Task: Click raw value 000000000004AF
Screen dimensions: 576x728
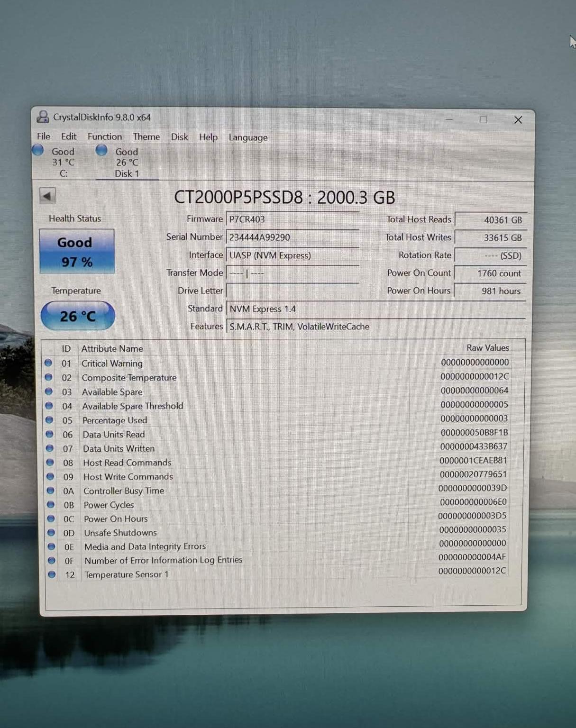Action: (472, 557)
